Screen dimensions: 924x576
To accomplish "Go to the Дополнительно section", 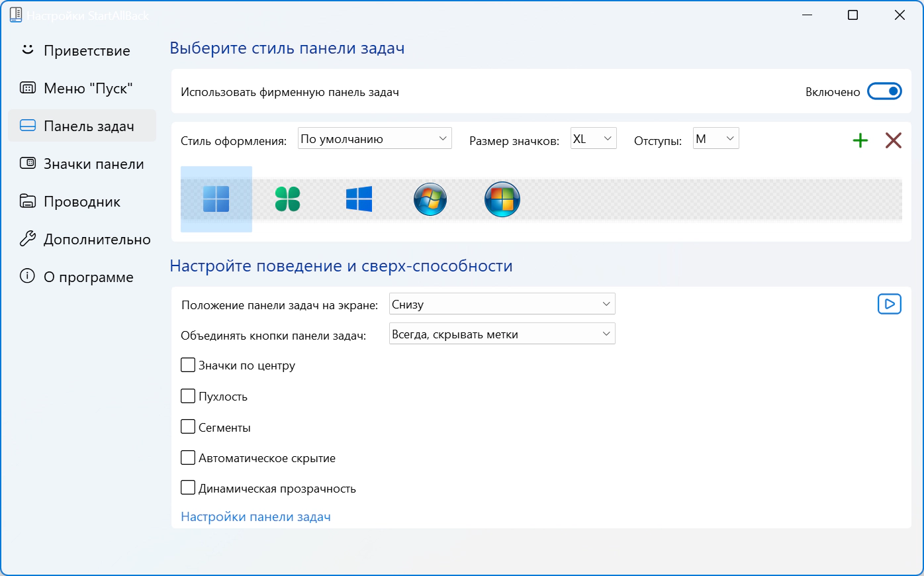I will pyautogui.click(x=82, y=239).
